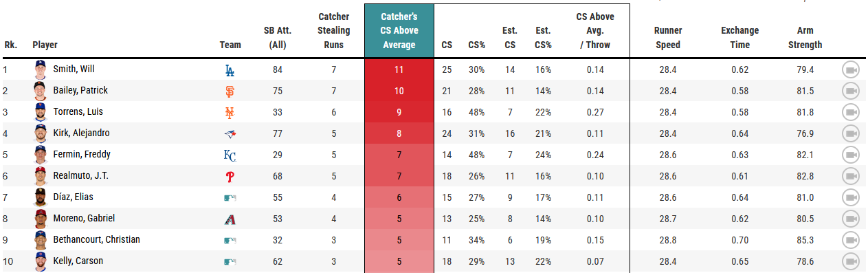Click the Giants team logo
The image size is (868, 273).
(230, 91)
